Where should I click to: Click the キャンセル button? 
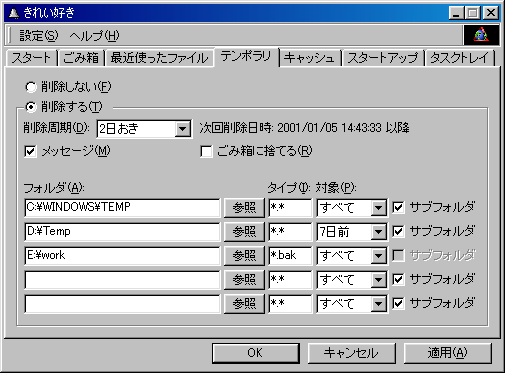(x=351, y=353)
